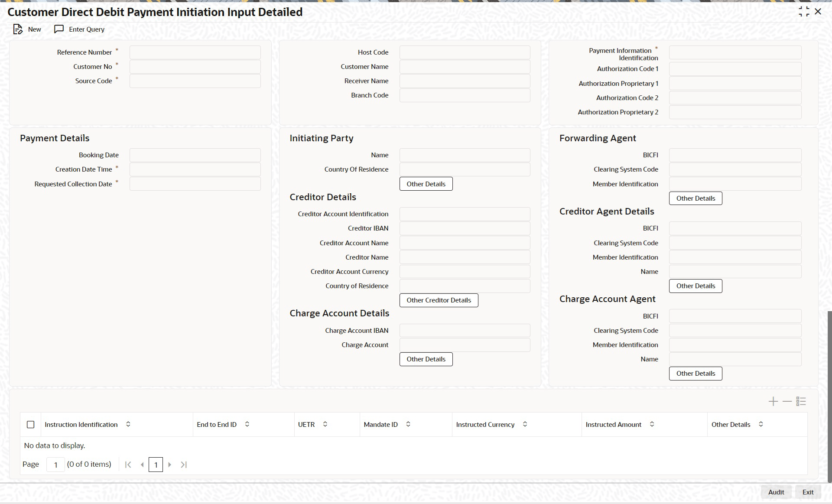Sort the Instructed Amount column with its arrows
The width and height of the screenshot is (832, 504).
point(652,424)
